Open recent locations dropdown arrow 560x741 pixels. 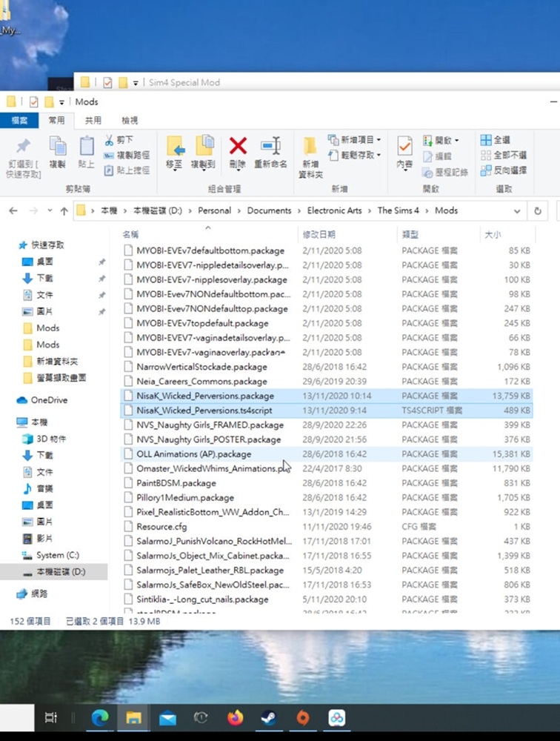[x=50, y=210]
